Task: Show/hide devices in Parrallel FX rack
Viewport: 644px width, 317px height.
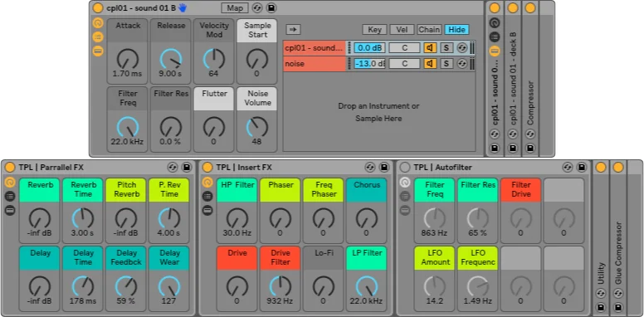Action: point(10,210)
